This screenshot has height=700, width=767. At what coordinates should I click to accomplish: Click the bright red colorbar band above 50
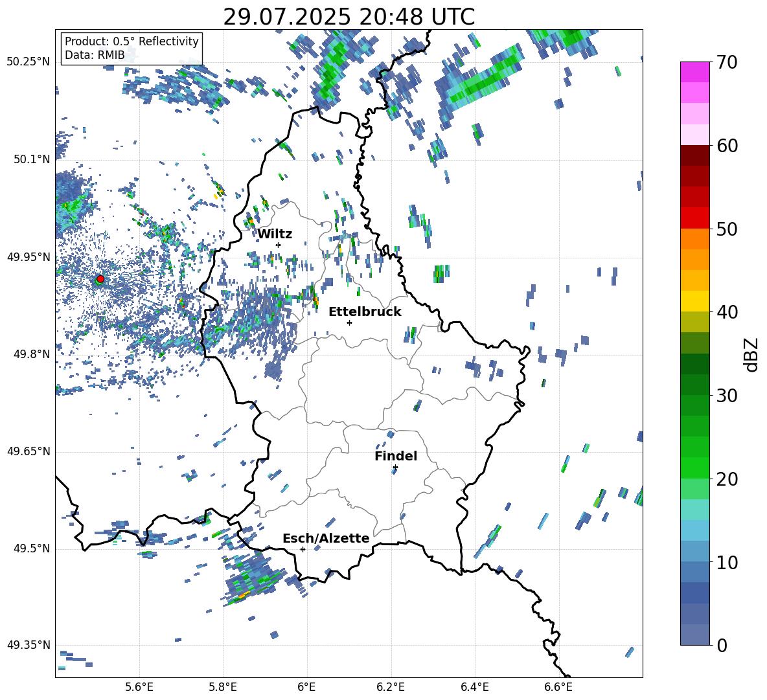click(x=694, y=218)
